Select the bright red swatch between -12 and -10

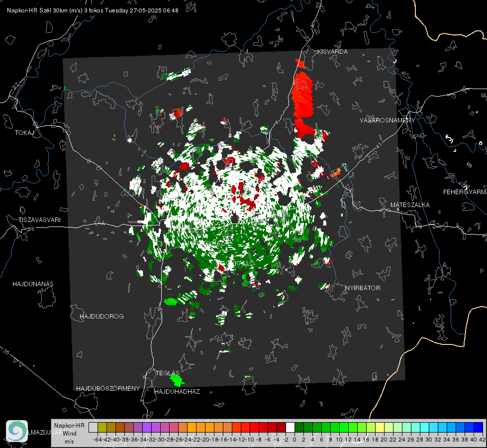tap(245, 427)
